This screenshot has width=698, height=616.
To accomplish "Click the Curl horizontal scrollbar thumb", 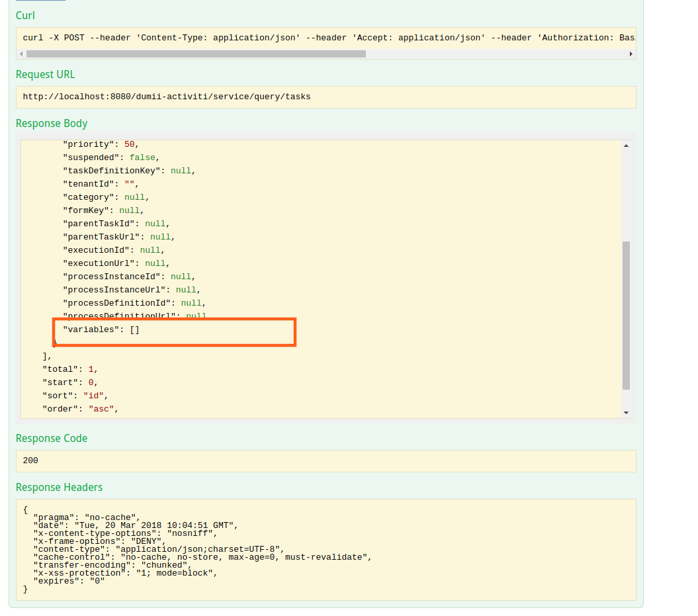I will pos(196,54).
